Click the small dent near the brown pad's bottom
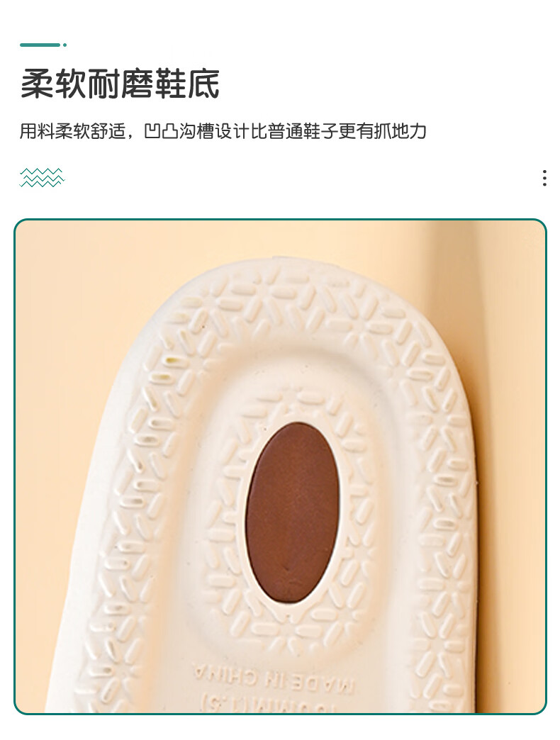Screen dimensions: 560x740 (289, 570)
